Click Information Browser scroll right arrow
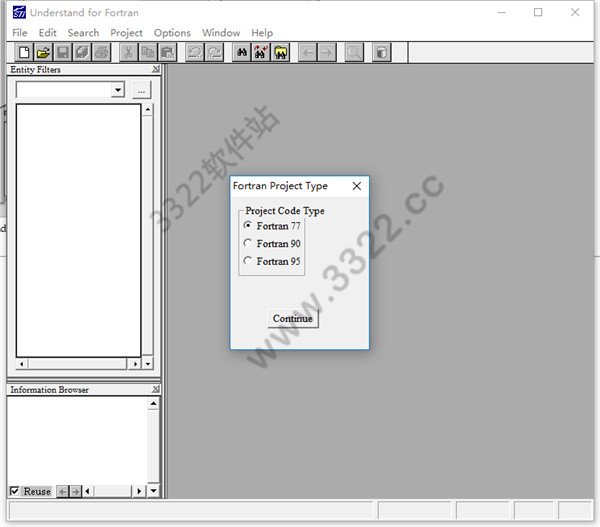 tap(139, 491)
